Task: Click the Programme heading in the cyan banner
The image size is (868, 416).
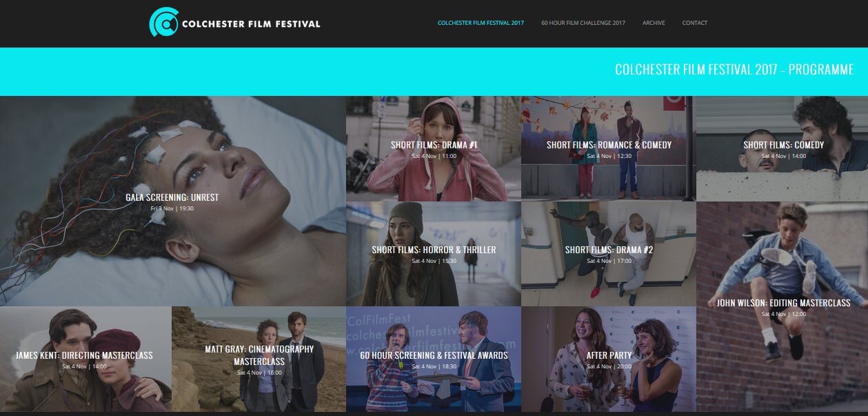Action: coord(734,70)
